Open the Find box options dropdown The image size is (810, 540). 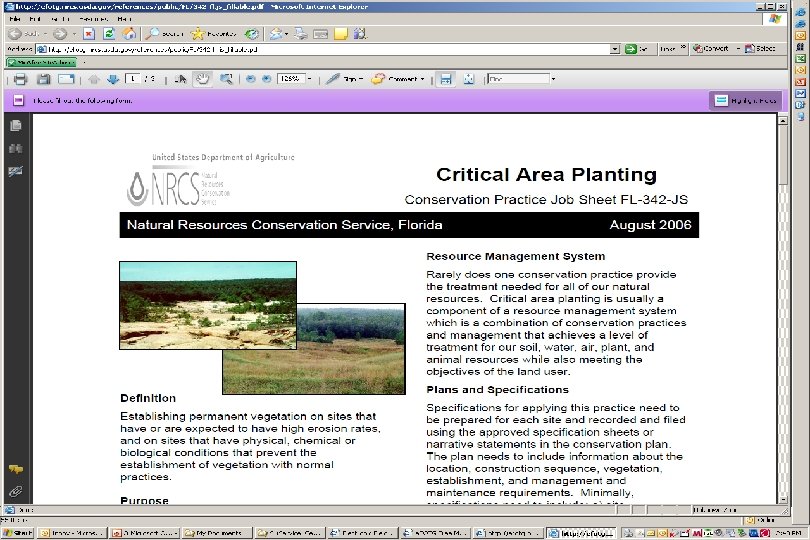pyautogui.click(x=553, y=79)
